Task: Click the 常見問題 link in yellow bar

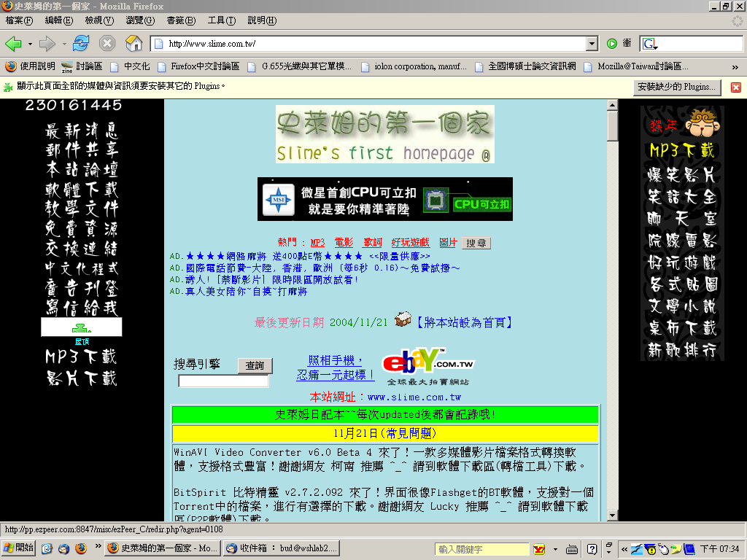Action: (x=409, y=433)
